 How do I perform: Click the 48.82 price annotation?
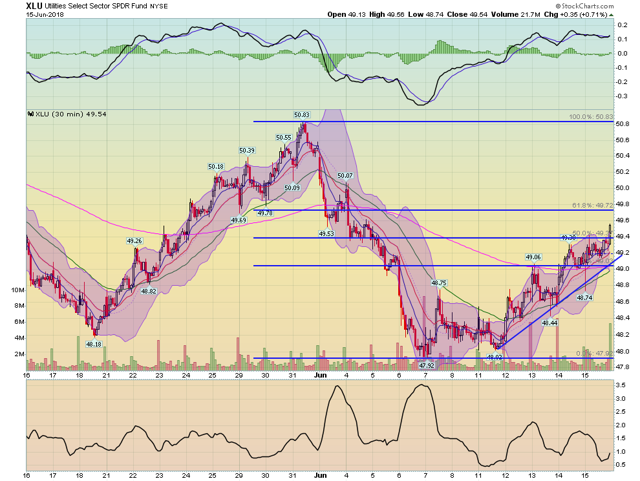pos(149,291)
